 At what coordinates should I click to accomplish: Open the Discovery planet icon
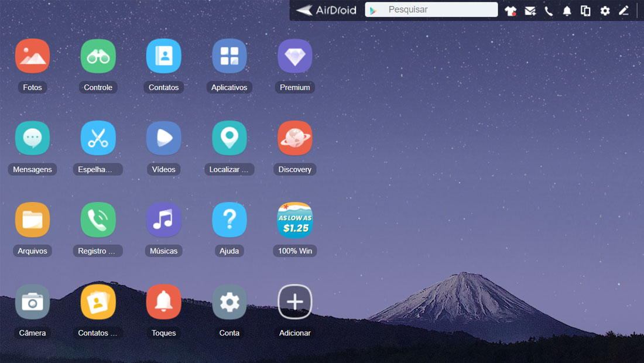pos(295,138)
